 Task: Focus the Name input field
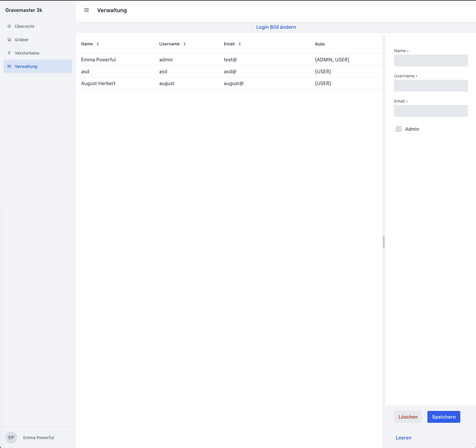click(x=431, y=60)
